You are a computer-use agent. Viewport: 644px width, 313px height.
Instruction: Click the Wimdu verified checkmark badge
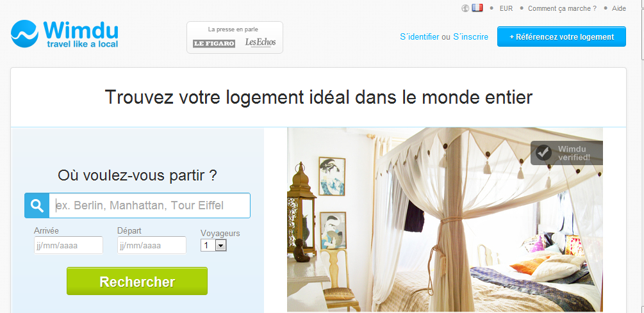coord(566,153)
